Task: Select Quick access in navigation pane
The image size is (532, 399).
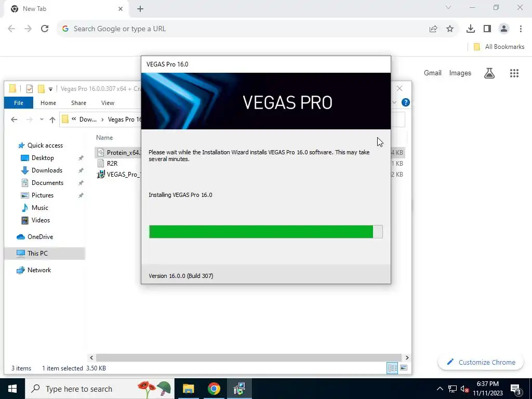Action: tap(45, 145)
